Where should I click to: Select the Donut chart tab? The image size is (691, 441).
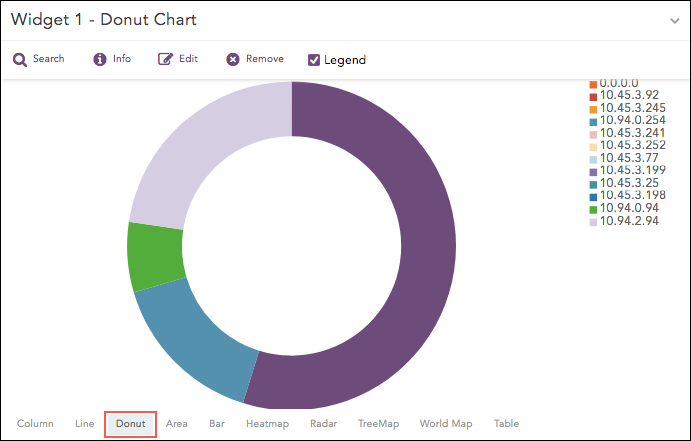pos(131,424)
